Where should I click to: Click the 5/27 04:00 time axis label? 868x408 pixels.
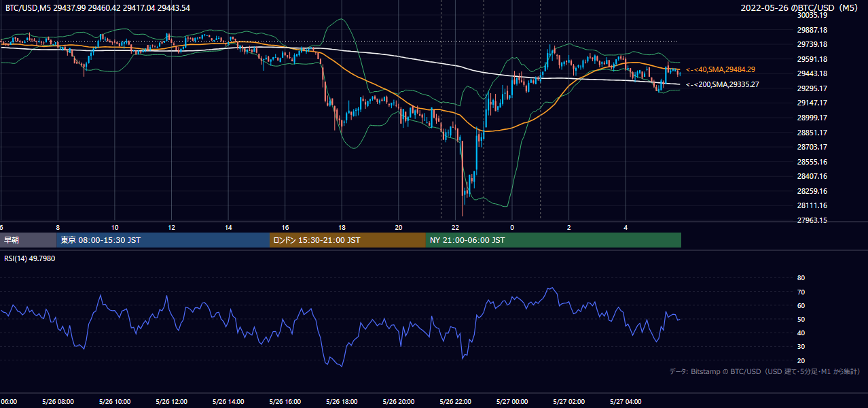pos(626,402)
